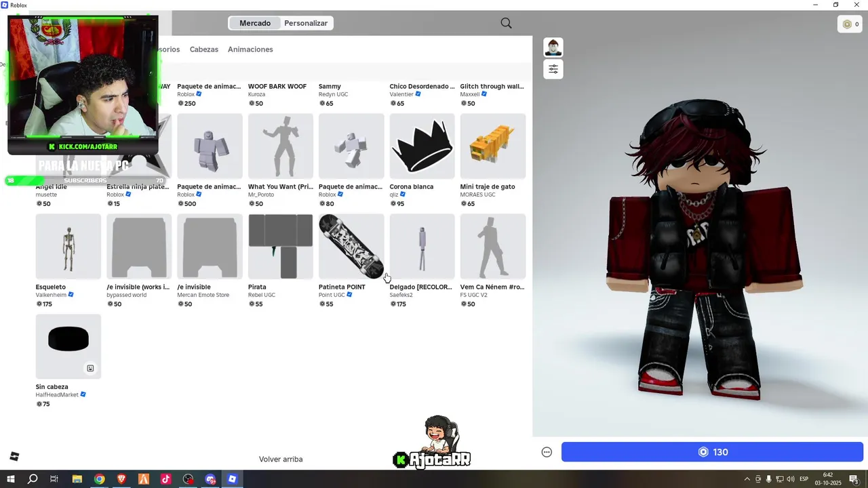Click the Sin cabeza 75 price

tap(43, 404)
